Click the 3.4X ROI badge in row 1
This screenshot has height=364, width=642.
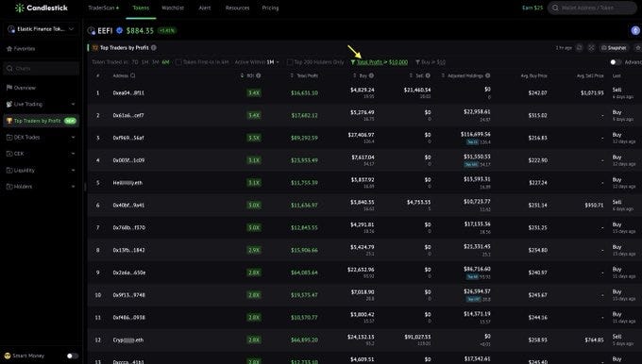click(254, 92)
